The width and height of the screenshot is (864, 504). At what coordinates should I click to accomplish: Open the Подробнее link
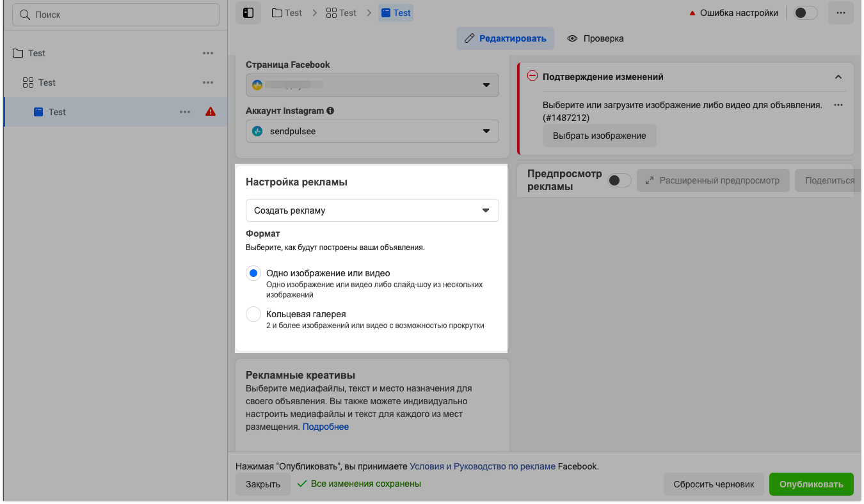326,427
